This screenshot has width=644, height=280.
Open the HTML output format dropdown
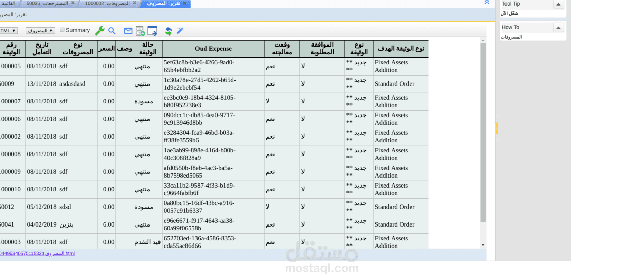tap(8, 31)
